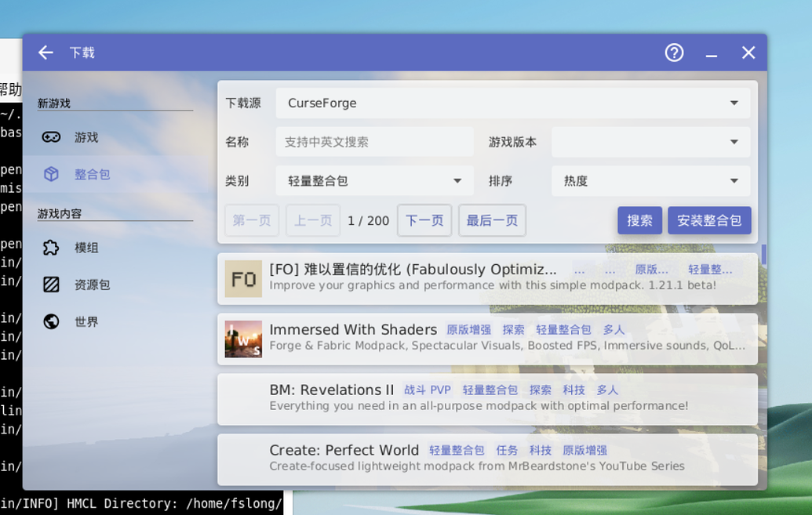Image resolution: width=812 pixels, height=515 pixels.
Task: Expand the 游戏版本 version dropdown
Action: [651, 142]
